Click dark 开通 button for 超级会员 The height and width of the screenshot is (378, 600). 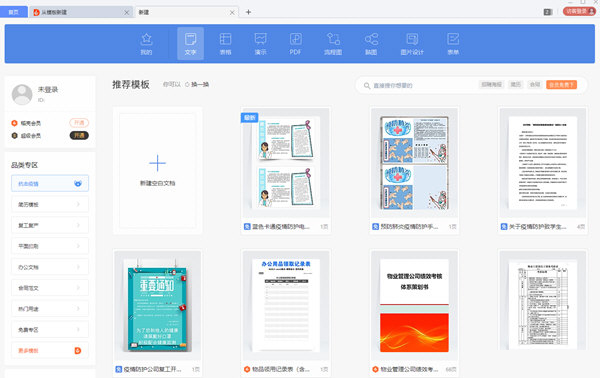click(79, 135)
